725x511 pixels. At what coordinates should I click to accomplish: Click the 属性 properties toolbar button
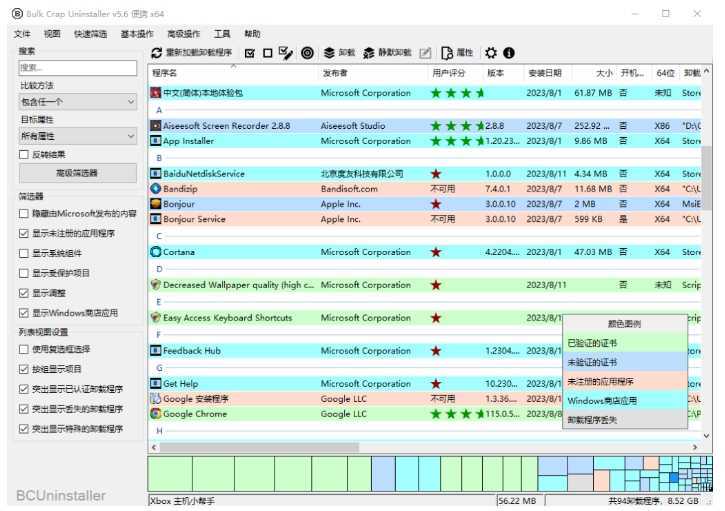pos(457,53)
